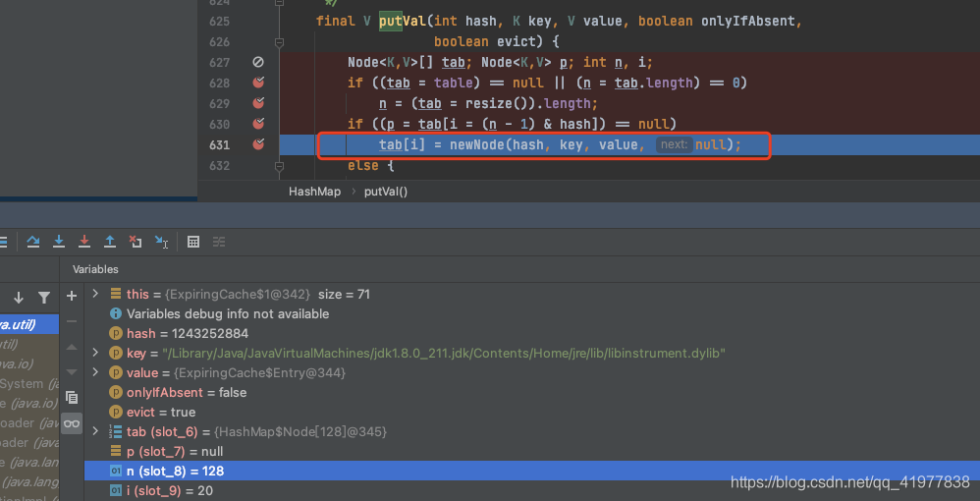Image resolution: width=980 pixels, height=501 pixels.
Task: Toggle the breakpoint on line 630
Action: pos(258,124)
